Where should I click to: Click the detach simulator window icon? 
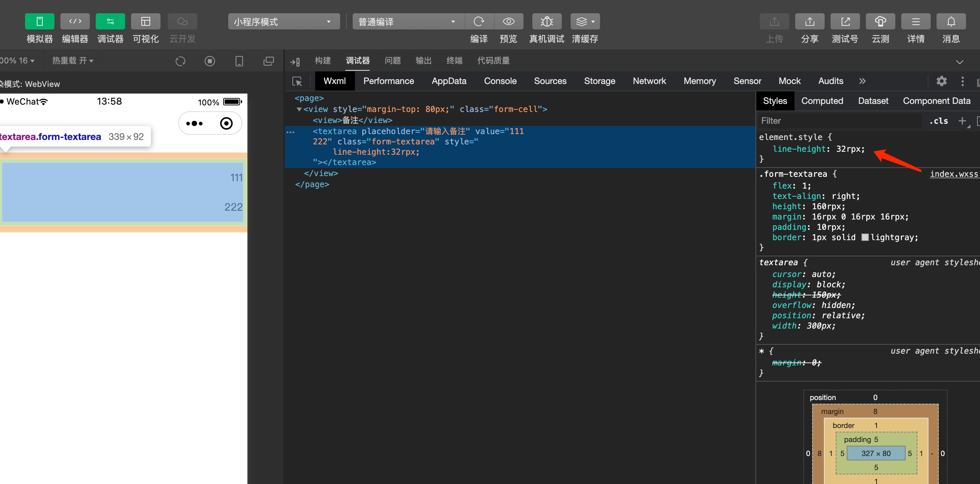tap(269, 61)
